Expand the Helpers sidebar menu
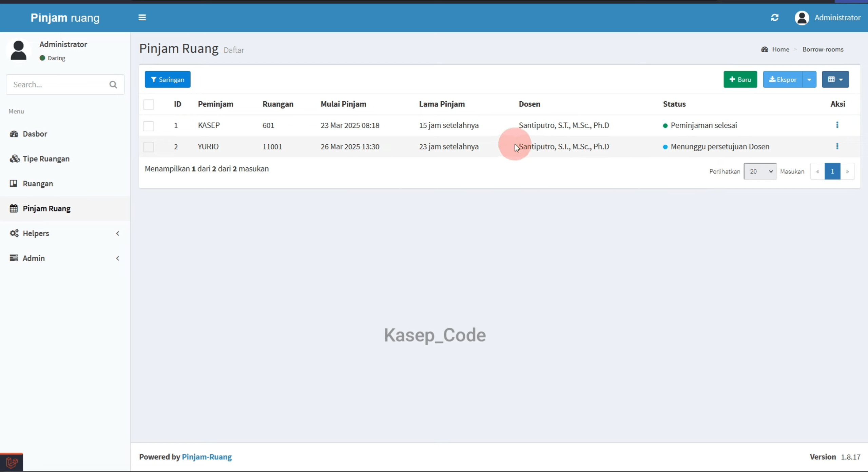This screenshot has width=868, height=472. pyautogui.click(x=65, y=233)
